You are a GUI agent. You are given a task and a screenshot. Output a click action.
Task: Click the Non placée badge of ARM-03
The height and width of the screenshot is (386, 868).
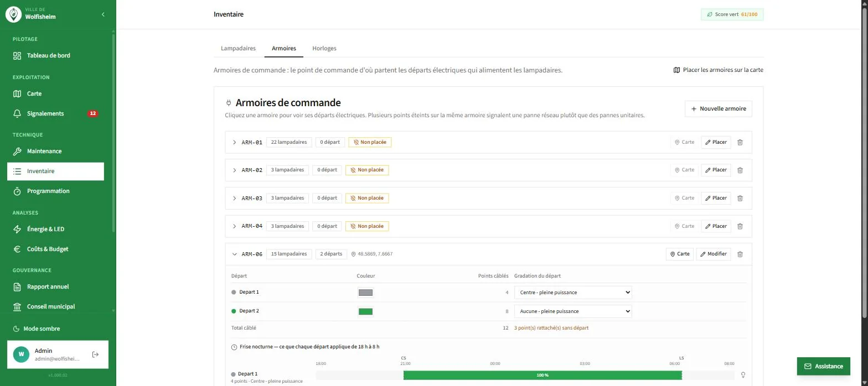[367, 198]
